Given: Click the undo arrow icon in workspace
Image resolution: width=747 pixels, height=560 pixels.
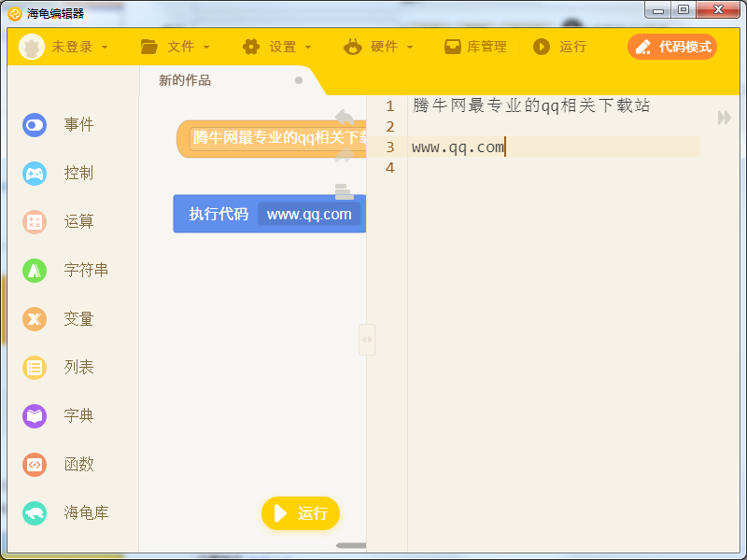Looking at the screenshot, I should [344, 118].
